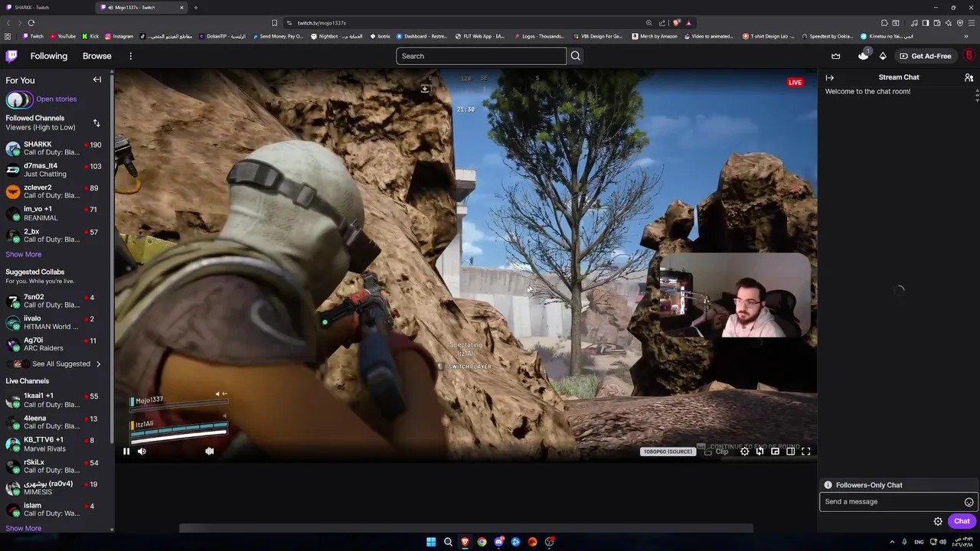Open Google Chrome from the taskbar
This screenshot has height=551, width=980.
coord(482,542)
